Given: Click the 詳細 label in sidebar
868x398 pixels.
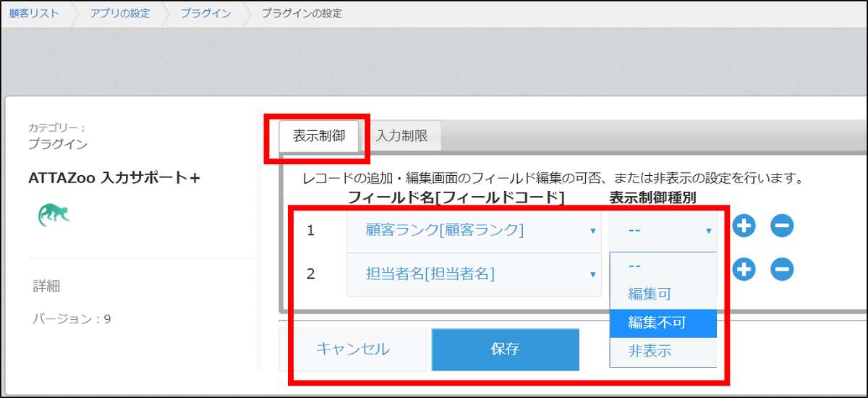Looking at the screenshot, I should (x=47, y=286).
